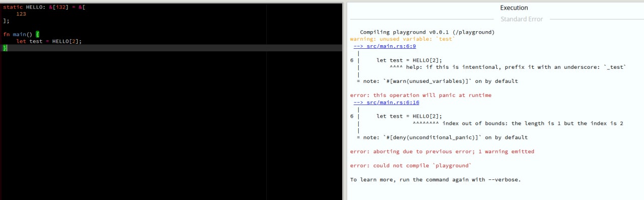
Task: Click the 'index out of bounds' message text
Action: click(x=533, y=123)
